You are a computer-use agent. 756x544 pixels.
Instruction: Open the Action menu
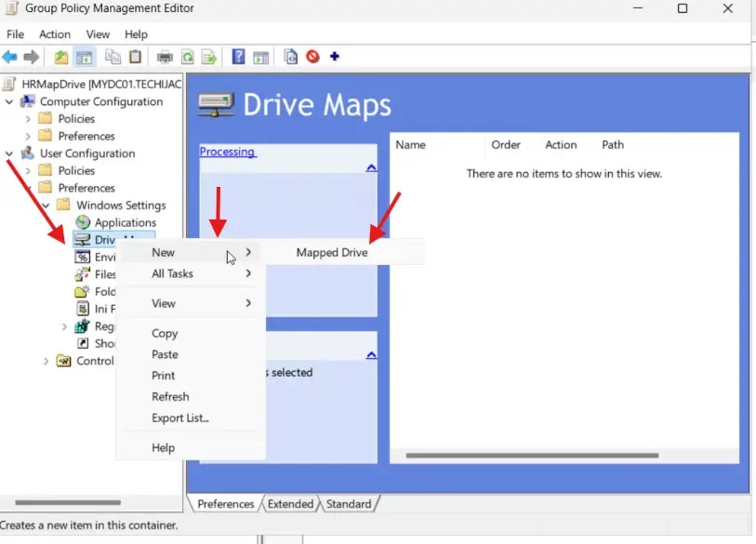click(x=55, y=34)
